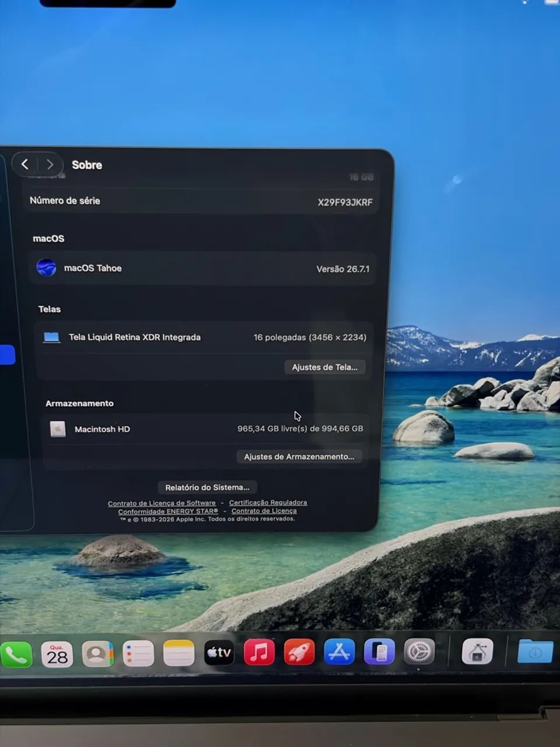The width and height of the screenshot is (560, 747).
Task: Click the laptop display icon under Telas
Action: (x=51, y=337)
